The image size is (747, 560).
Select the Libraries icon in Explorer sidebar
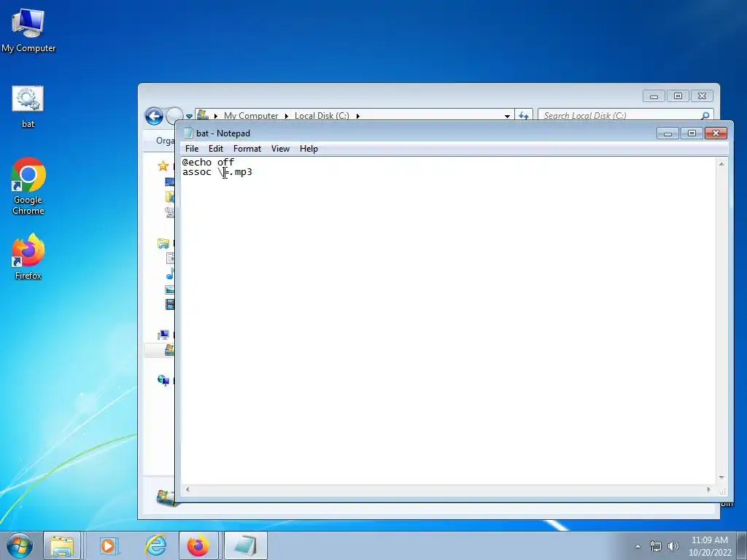tap(163, 244)
